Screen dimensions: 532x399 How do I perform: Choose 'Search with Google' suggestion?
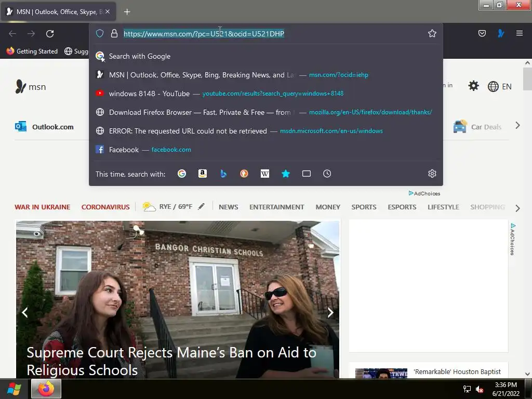point(265,56)
